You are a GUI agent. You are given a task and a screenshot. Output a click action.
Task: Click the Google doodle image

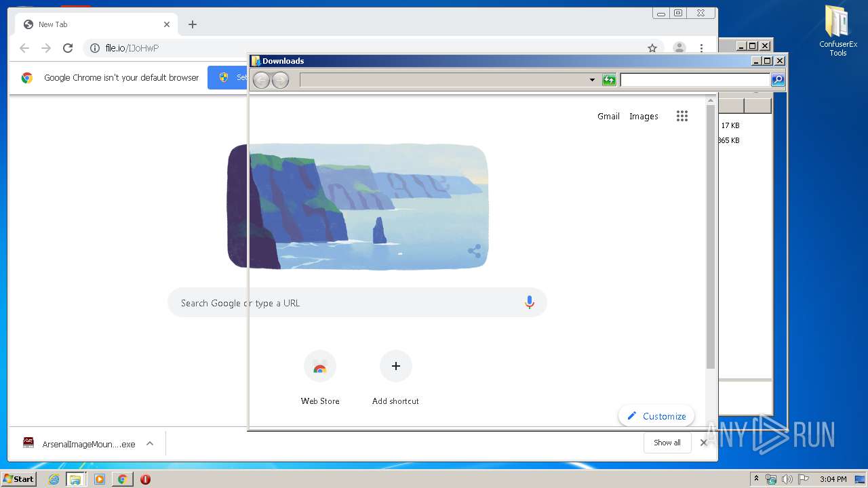(x=357, y=207)
